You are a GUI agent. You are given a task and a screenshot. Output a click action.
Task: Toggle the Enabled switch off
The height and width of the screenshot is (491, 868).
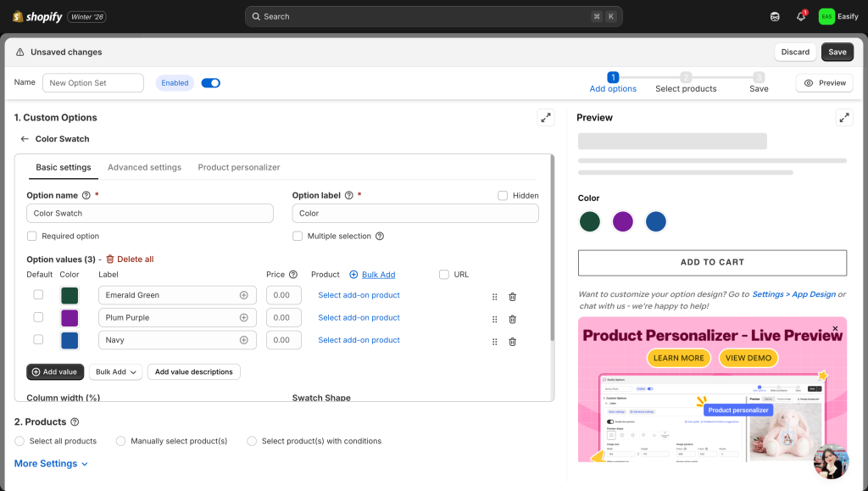click(x=210, y=83)
